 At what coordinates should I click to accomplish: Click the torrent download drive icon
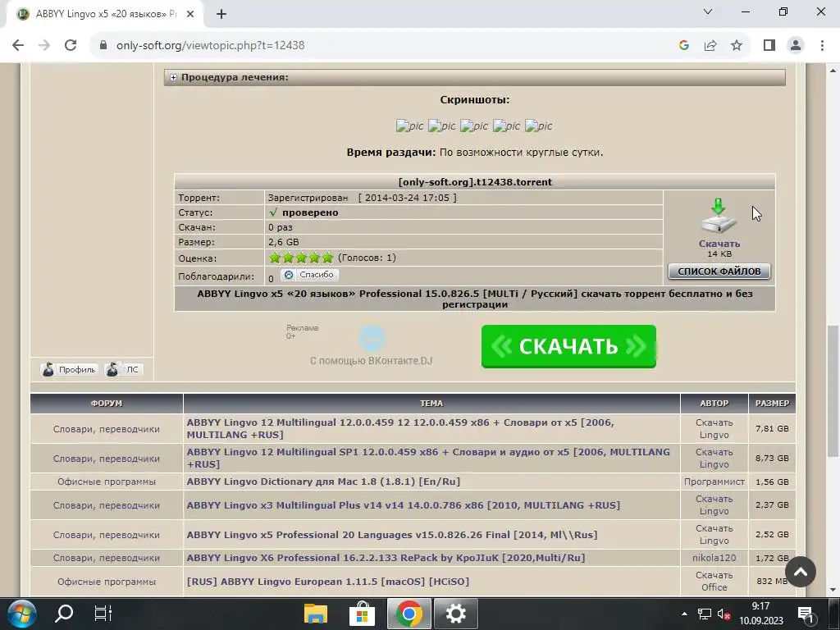click(719, 216)
